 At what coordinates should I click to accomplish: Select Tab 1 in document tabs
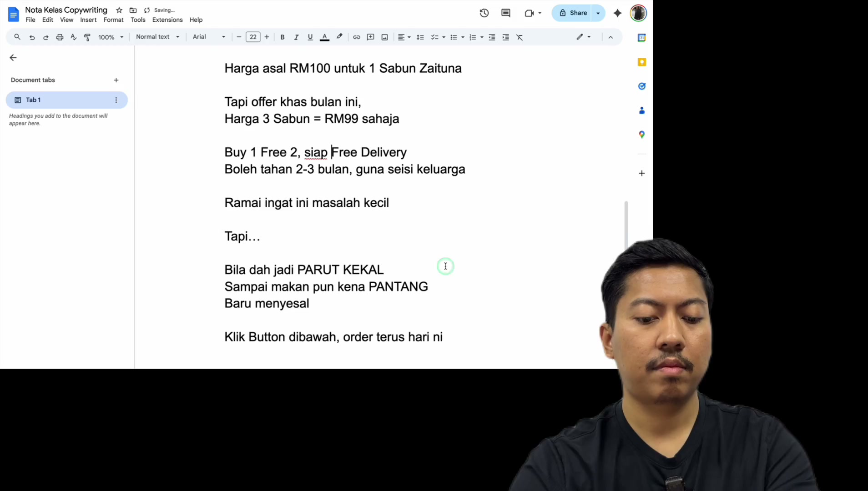pyautogui.click(x=66, y=100)
